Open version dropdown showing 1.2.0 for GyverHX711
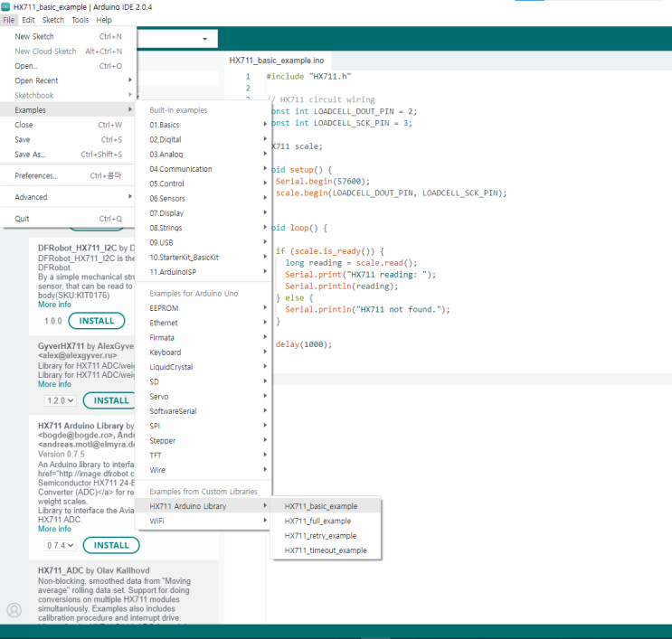This screenshot has height=639, width=672. tap(60, 401)
